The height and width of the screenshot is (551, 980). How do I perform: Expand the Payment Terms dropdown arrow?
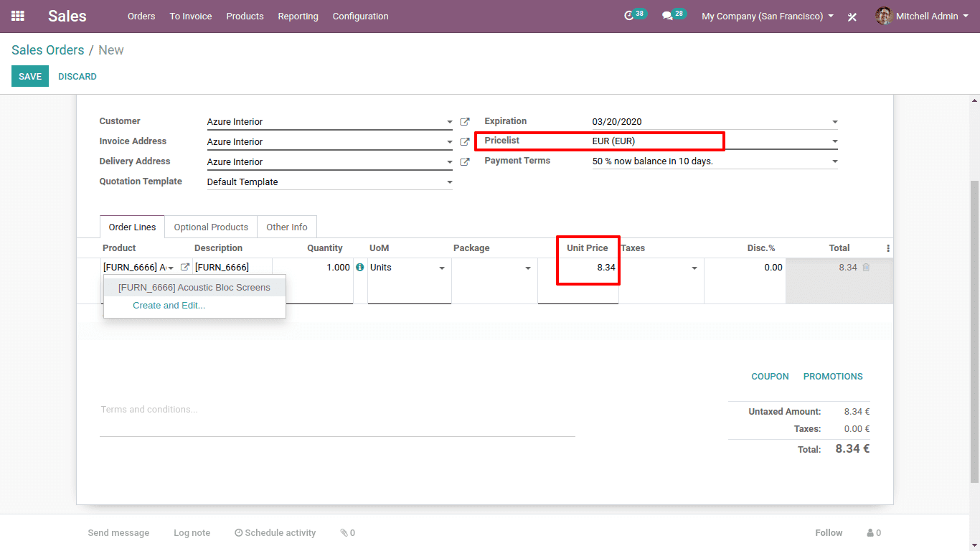[x=834, y=161]
